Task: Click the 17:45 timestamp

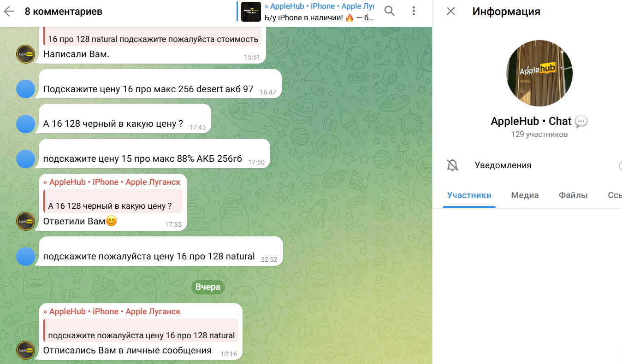Action: click(197, 127)
